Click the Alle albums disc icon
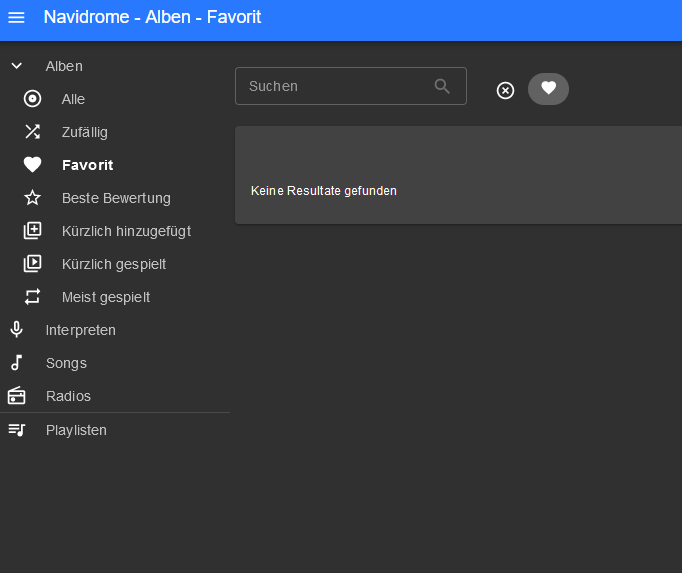The height and width of the screenshot is (573, 682). click(x=33, y=99)
